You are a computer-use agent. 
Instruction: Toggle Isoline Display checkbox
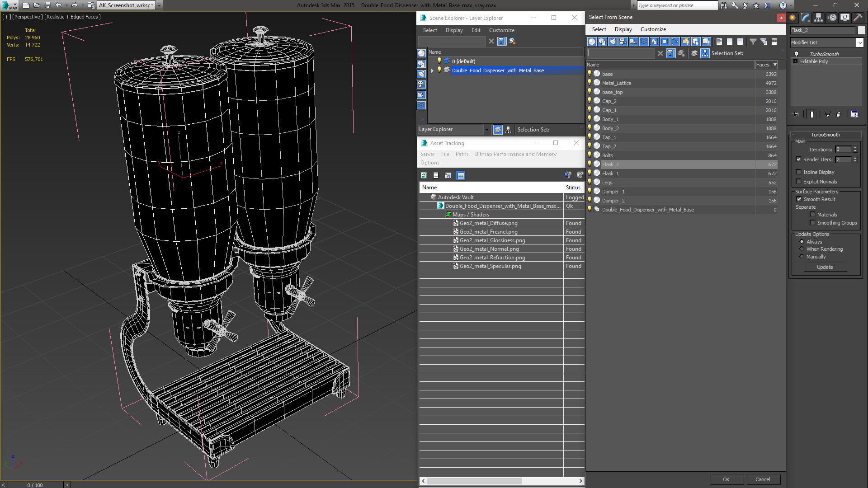click(x=799, y=172)
